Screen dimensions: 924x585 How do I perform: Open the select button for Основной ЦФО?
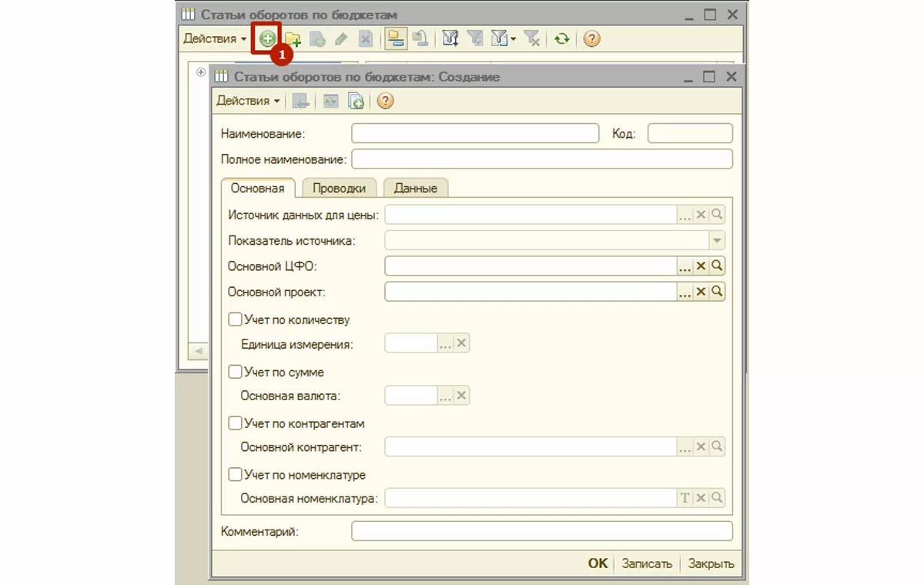(685, 266)
